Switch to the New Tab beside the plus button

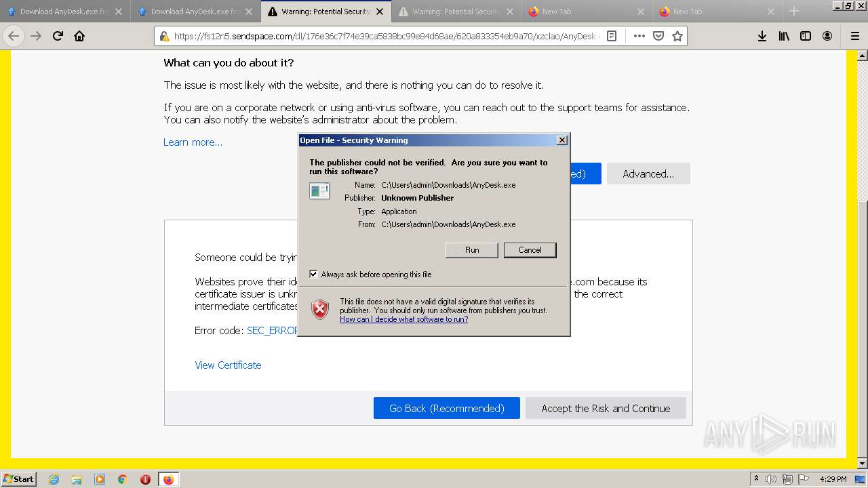[x=719, y=12]
